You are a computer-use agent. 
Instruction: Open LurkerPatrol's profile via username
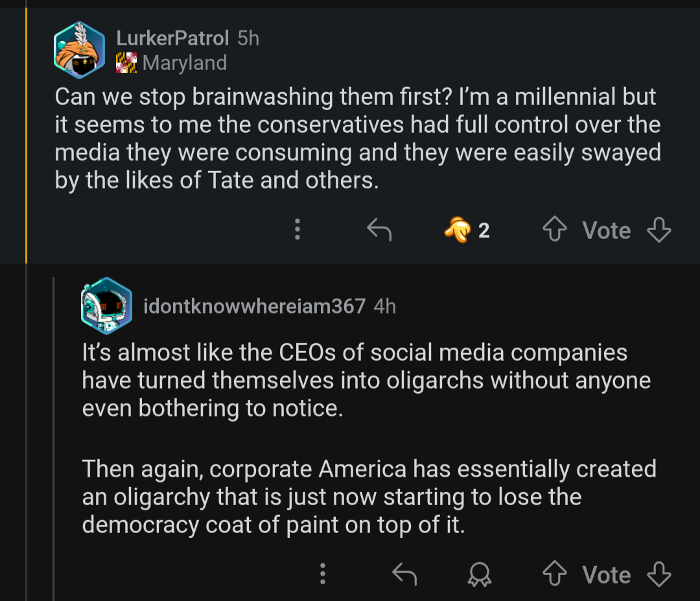point(172,38)
